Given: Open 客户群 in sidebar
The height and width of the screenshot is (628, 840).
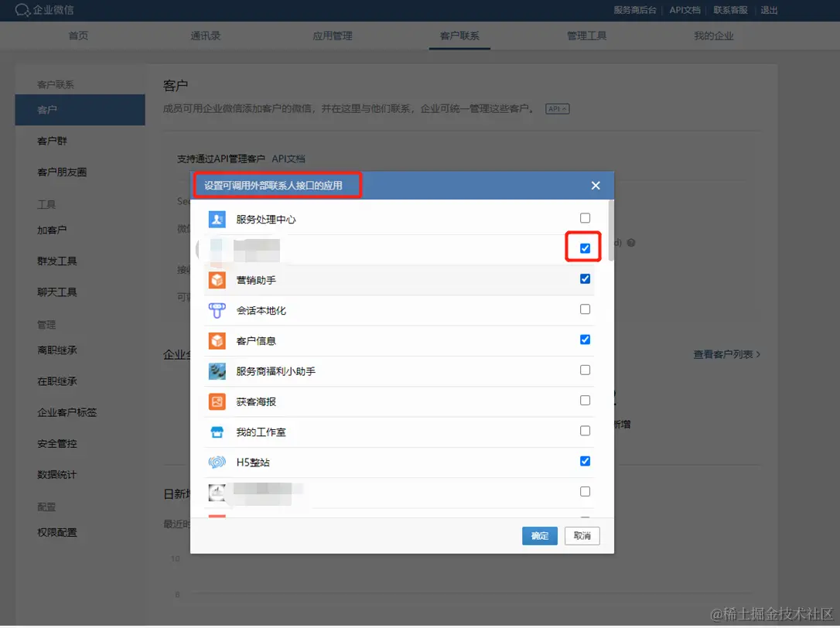Looking at the screenshot, I should [52, 141].
